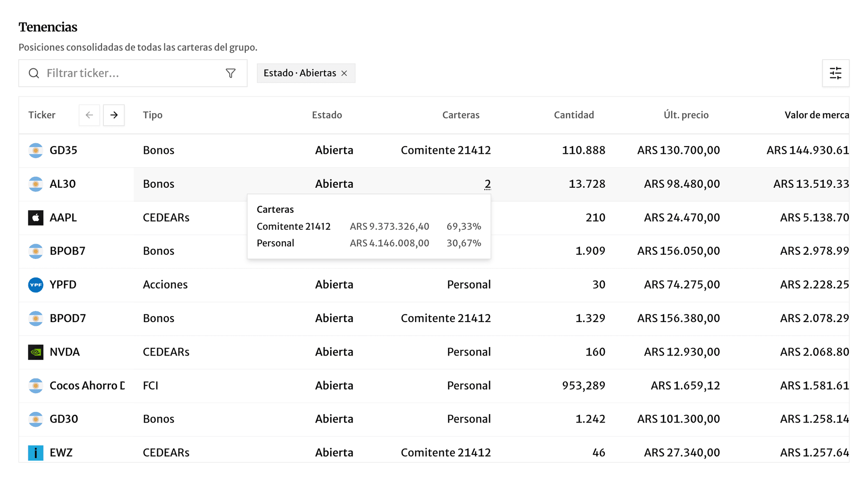
Task: Click the BPOB7 flag icon
Action: [36, 251]
